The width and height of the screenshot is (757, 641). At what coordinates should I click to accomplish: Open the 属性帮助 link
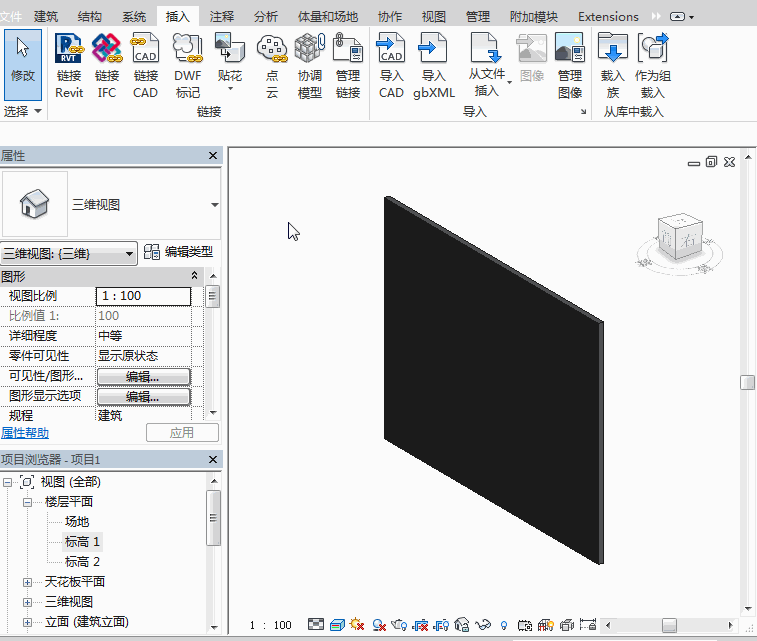25,433
